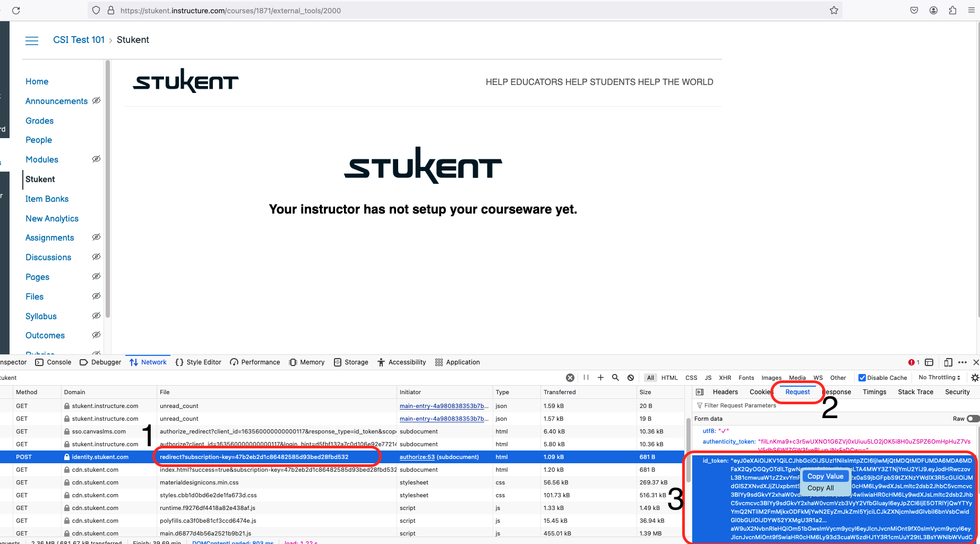Open the Stack Trace tab
This screenshot has height=544, width=980.
point(915,392)
